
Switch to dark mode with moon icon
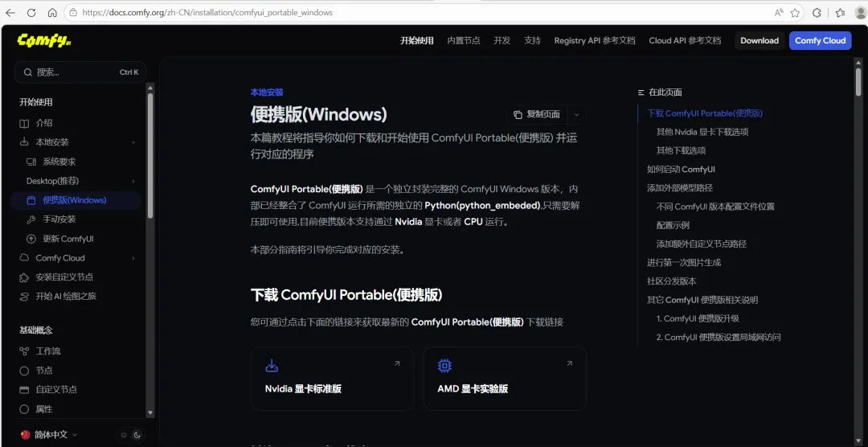(137, 435)
